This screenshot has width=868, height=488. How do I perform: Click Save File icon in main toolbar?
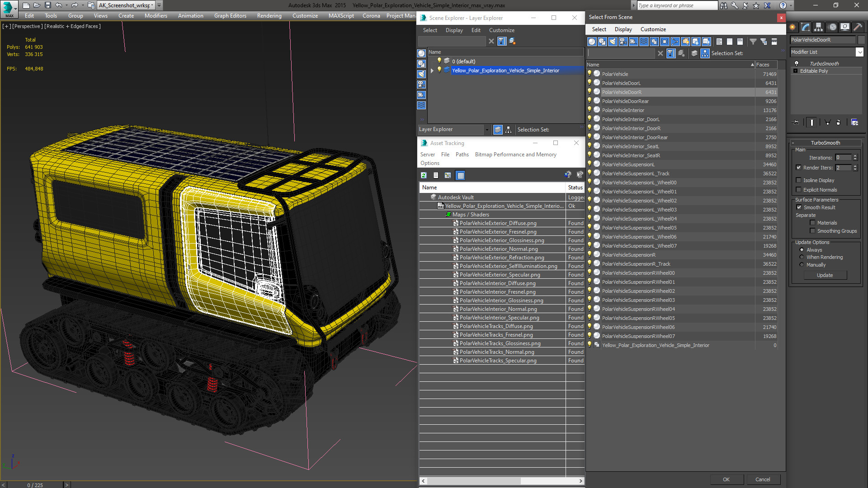[x=47, y=5]
